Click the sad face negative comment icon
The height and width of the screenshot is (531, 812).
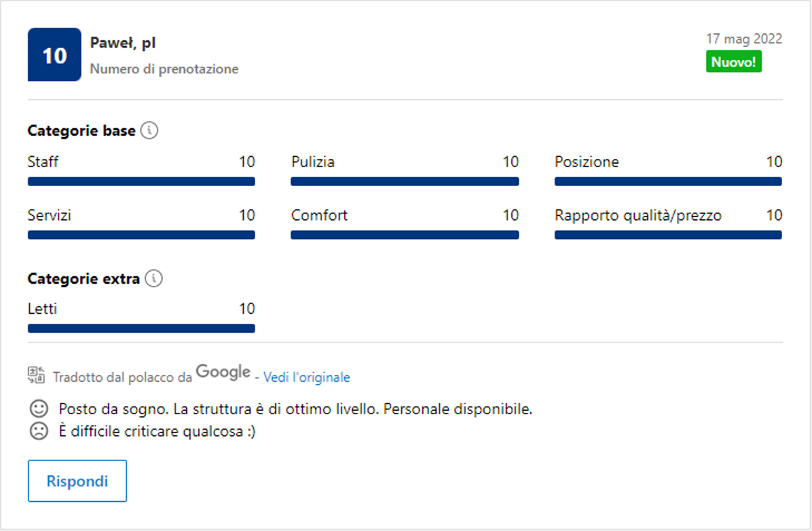(x=39, y=431)
